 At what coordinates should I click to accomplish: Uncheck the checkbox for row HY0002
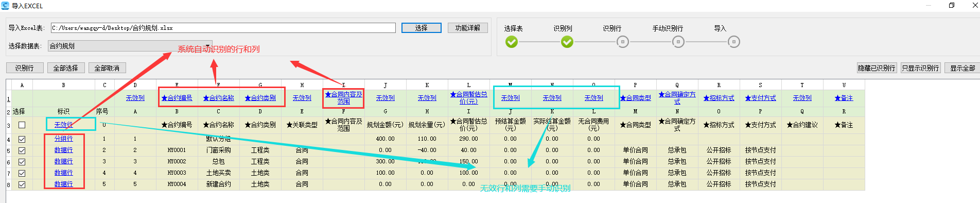point(22,162)
